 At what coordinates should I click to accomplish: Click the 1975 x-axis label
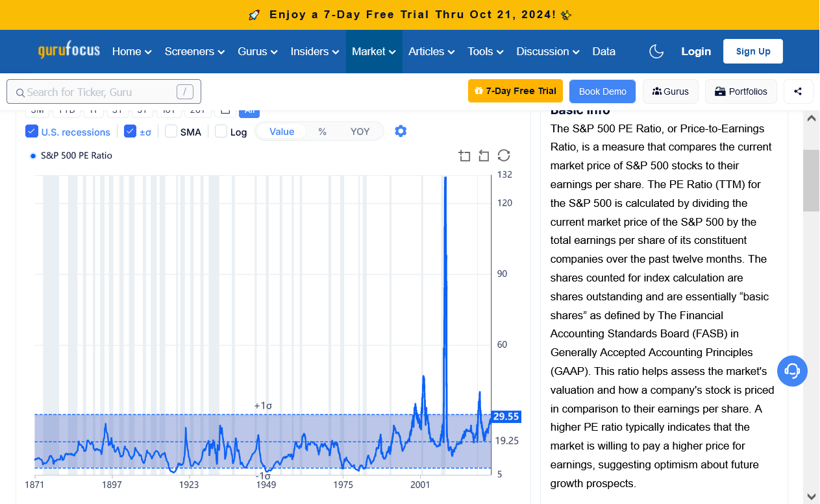pyautogui.click(x=343, y=485)
